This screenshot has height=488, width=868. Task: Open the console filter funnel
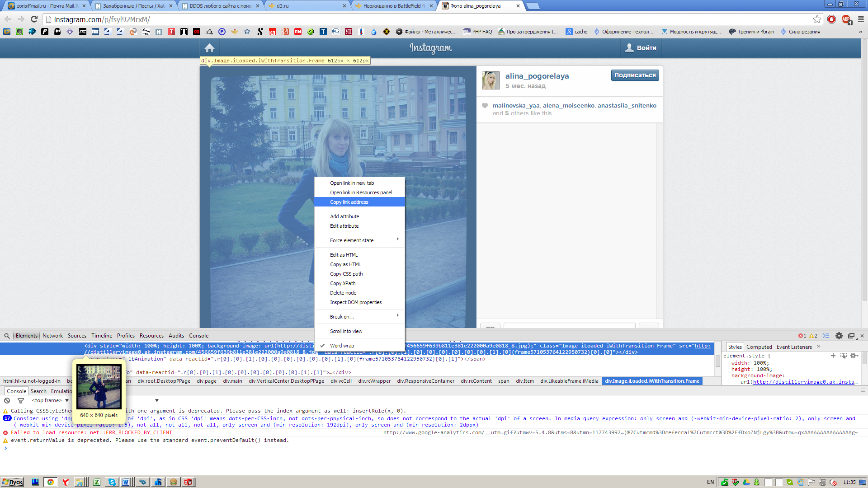tap(21, 400)
